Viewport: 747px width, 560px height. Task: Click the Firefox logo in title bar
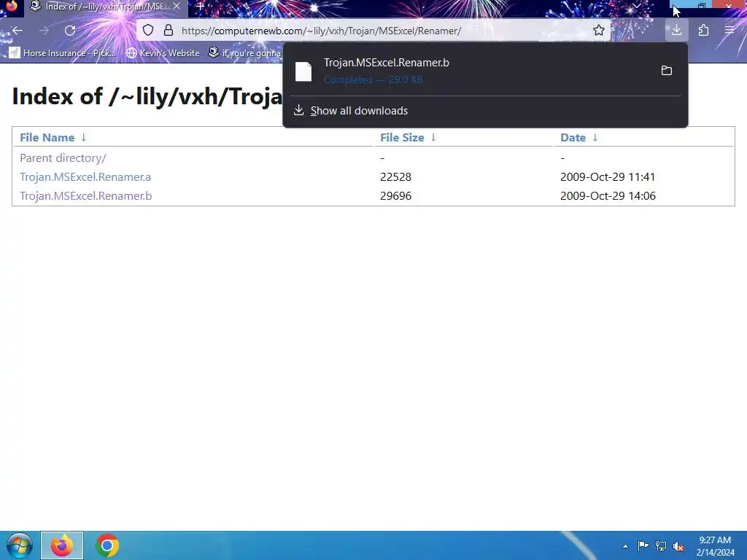point(12,6)
